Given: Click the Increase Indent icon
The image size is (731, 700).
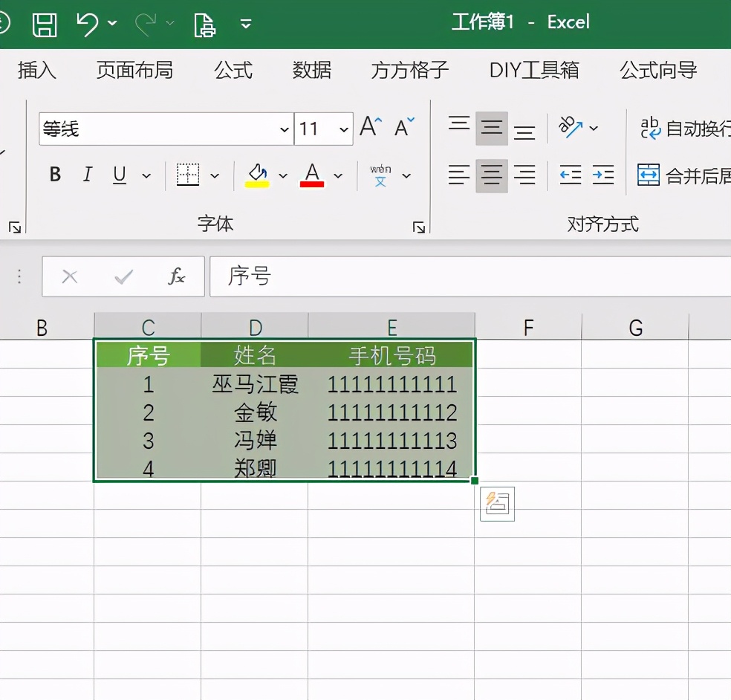Looking at the screenshot, I should point(603,175).
